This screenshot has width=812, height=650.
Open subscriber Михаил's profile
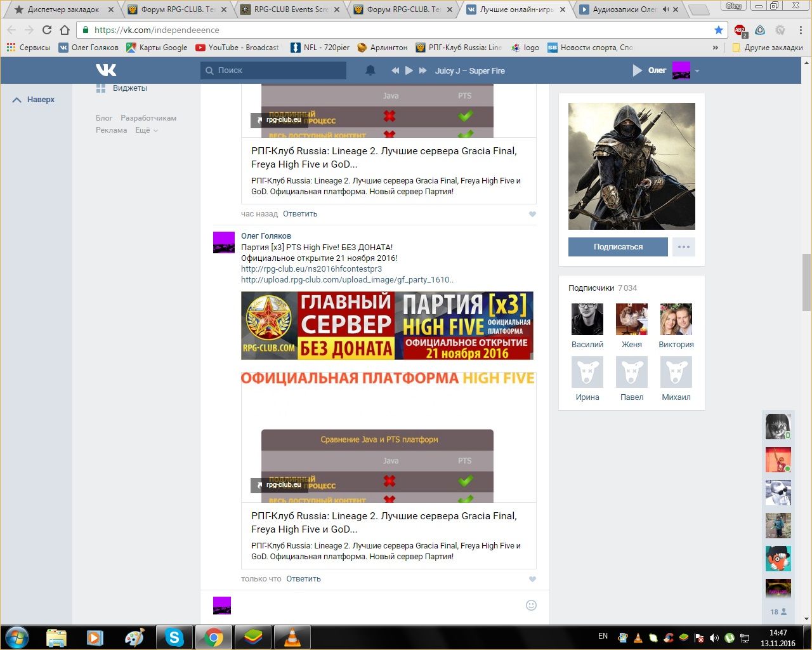pos(676,378)
